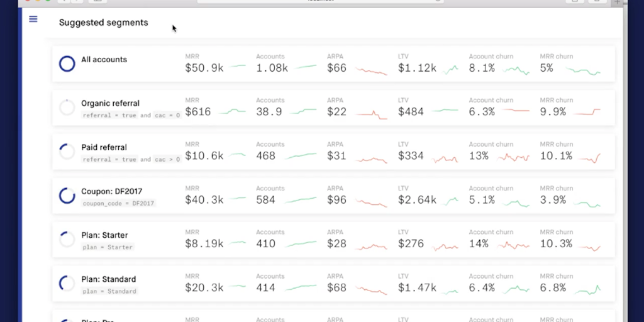Open the hamburger menu icon
The width and height of the screenshot is (644, 322).
(x=33, y=19)
